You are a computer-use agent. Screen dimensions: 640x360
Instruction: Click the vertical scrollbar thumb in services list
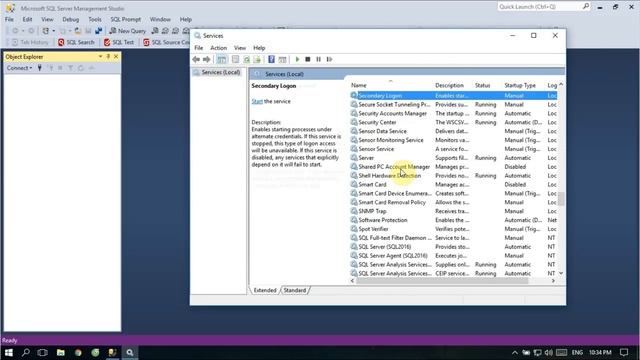(561, 200)
